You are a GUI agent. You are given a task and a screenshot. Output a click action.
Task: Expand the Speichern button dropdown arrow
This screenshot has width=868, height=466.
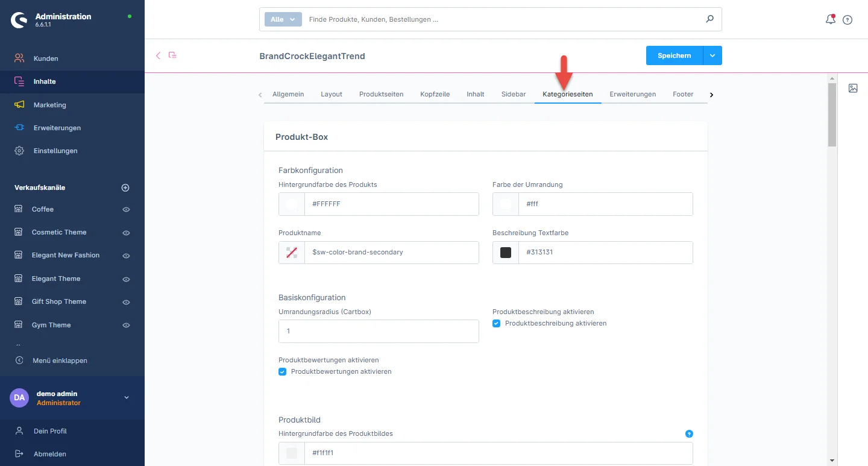[x=712, y=55]
